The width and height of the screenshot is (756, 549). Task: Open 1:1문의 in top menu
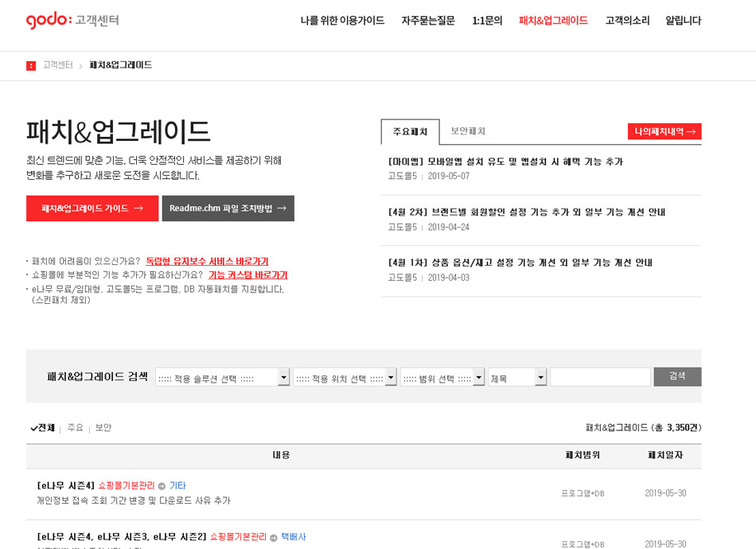pyautogui.click(x=487, y=21)
